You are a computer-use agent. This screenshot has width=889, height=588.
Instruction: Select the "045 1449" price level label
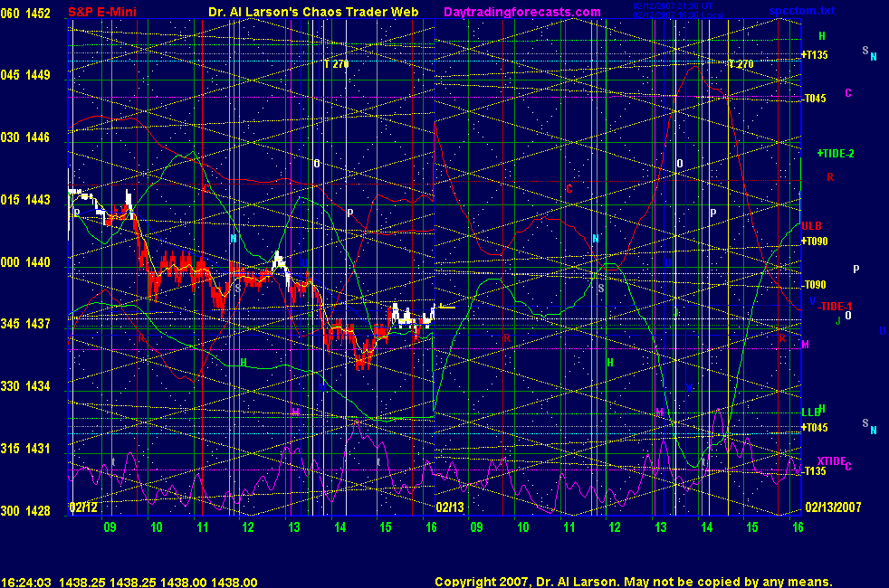[x=25, y=75]
